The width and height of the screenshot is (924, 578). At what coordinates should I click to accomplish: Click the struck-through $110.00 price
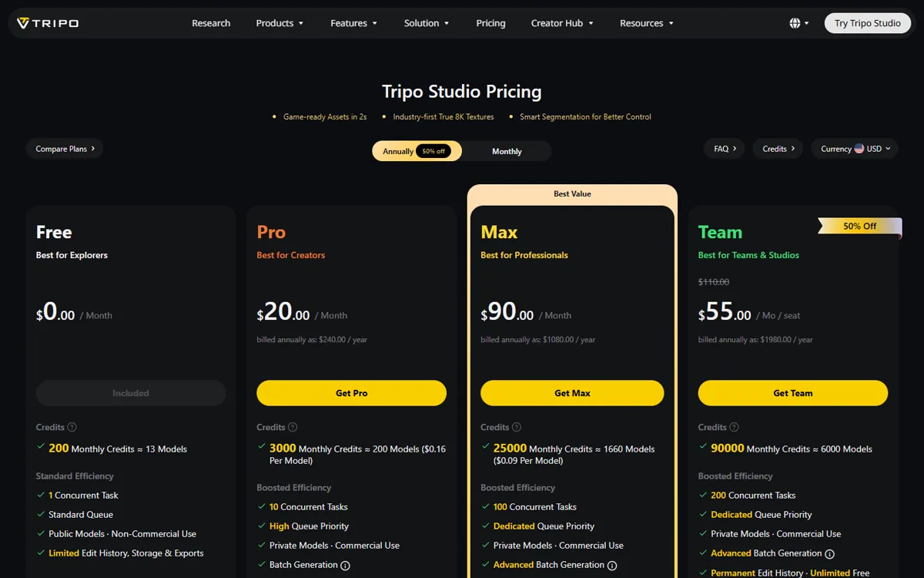pos(714,282)
